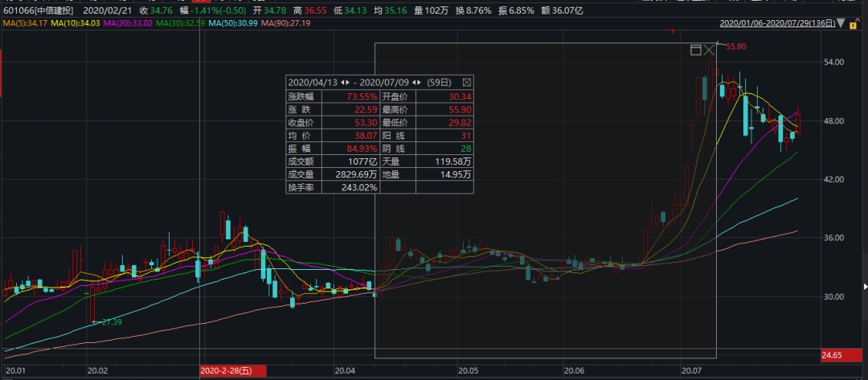Click stock name 601066 中信建投 in header

coord(39,10)
